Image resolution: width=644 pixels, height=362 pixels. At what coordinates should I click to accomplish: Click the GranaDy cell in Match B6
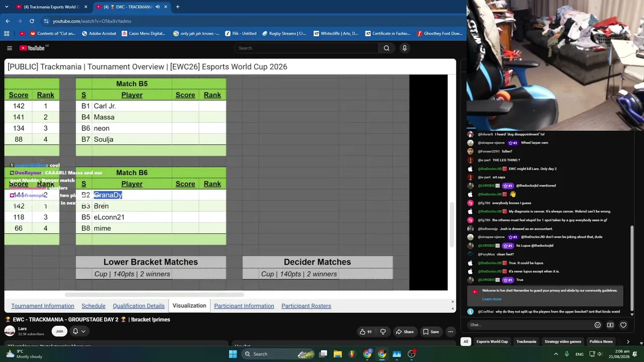click(x=132, y=195)
